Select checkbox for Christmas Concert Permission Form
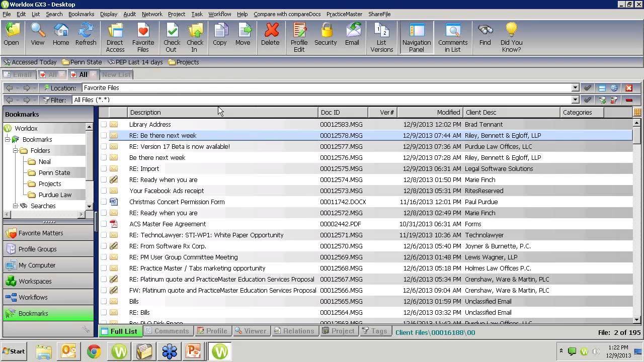The image size is (644, 362). (104, 202)
